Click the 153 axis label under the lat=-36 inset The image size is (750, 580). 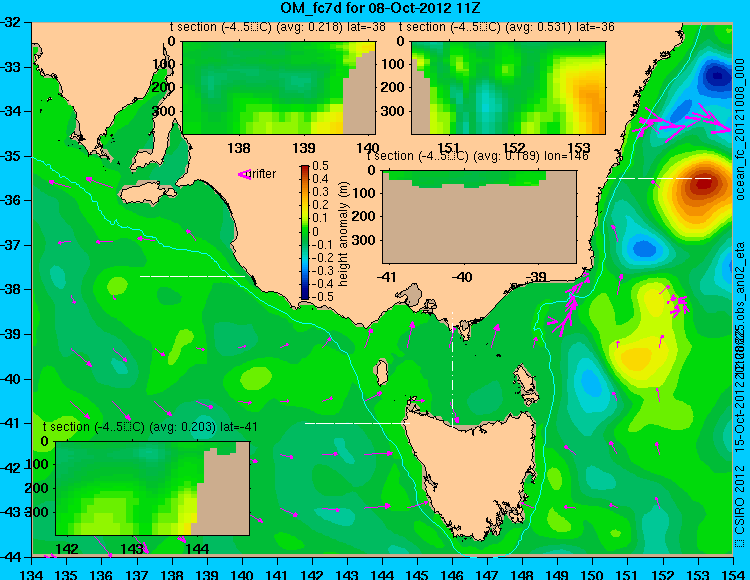point(579,148)
